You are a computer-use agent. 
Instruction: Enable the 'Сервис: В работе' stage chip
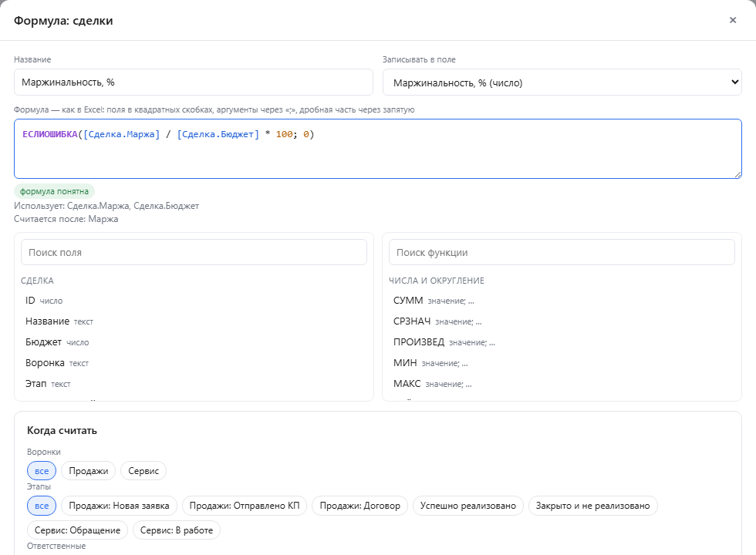tap(177, 530)
